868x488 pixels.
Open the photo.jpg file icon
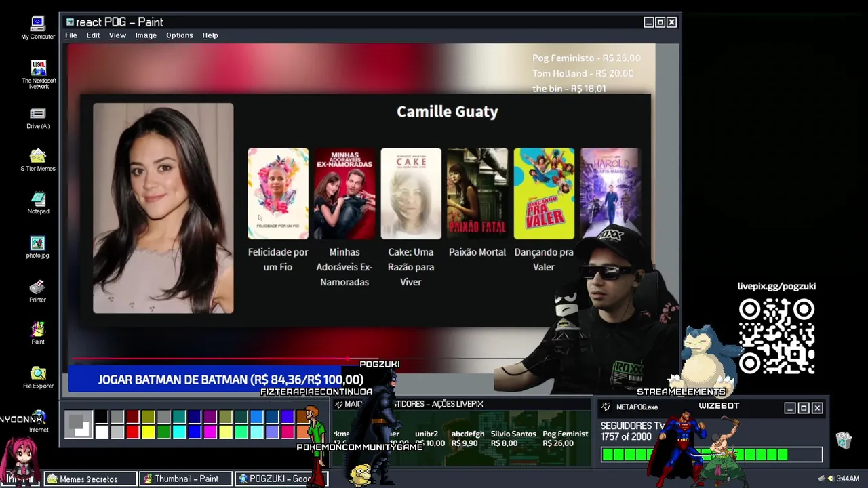pyautogui.click(x=37, y=247)
